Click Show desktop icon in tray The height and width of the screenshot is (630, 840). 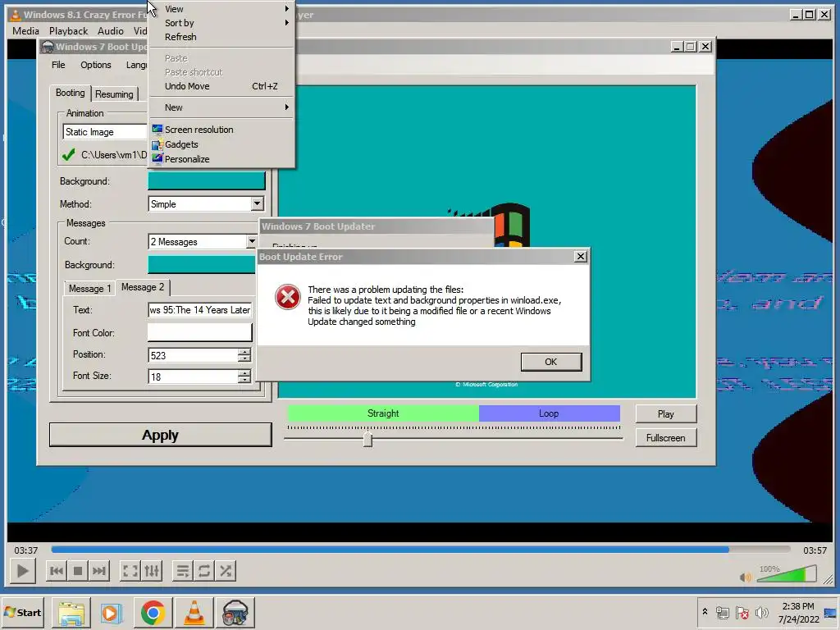[x=831, y=613]
